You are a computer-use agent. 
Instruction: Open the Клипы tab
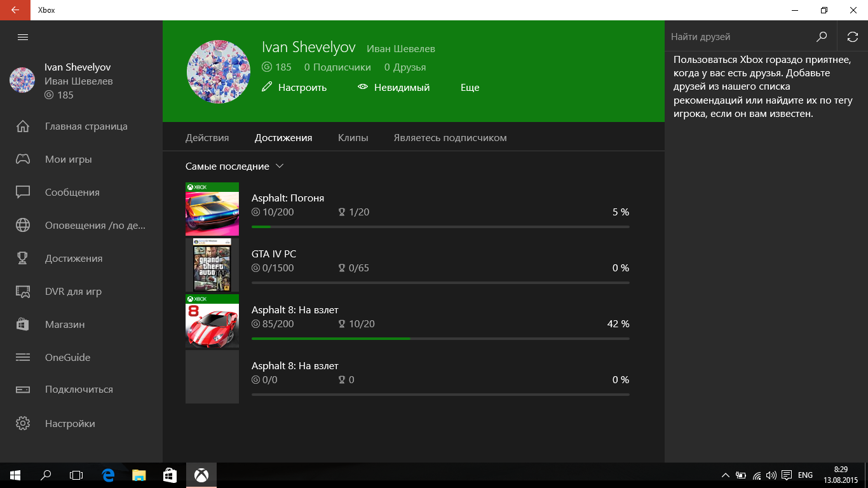point(353,138)
